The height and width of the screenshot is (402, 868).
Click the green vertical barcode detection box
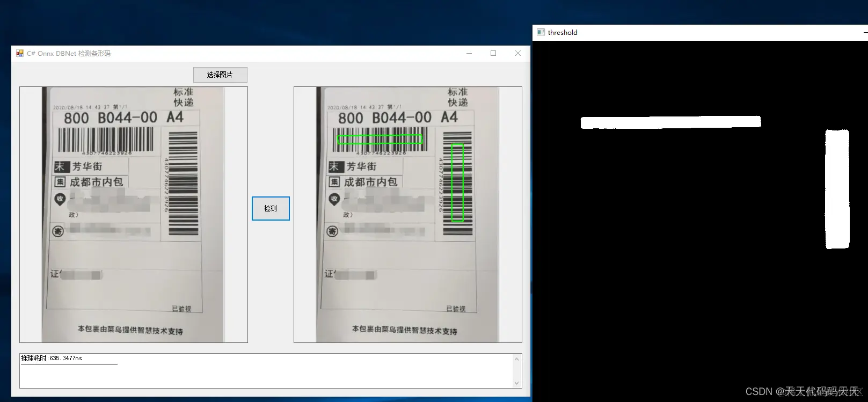(457, 182)
